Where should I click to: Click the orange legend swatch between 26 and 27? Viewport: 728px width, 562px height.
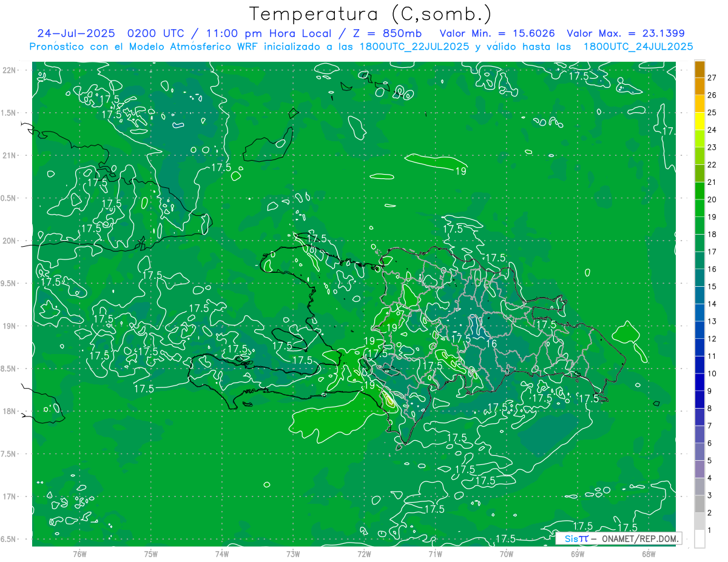point(699,87)
